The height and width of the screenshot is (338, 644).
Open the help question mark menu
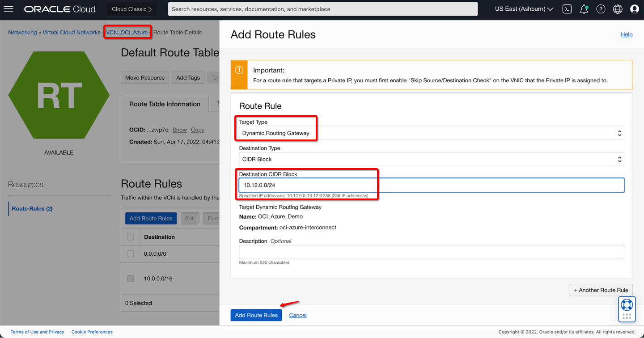point(601,9)
